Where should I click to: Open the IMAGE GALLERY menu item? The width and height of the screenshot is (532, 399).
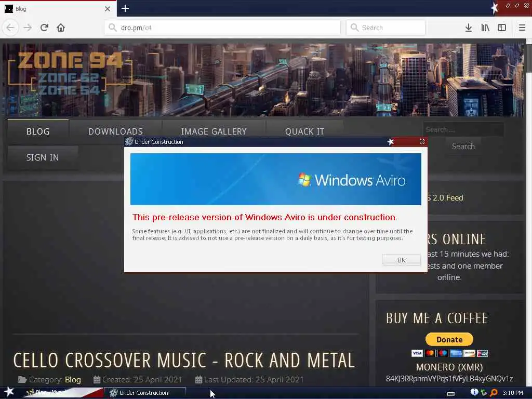click(x=214, y=131)
